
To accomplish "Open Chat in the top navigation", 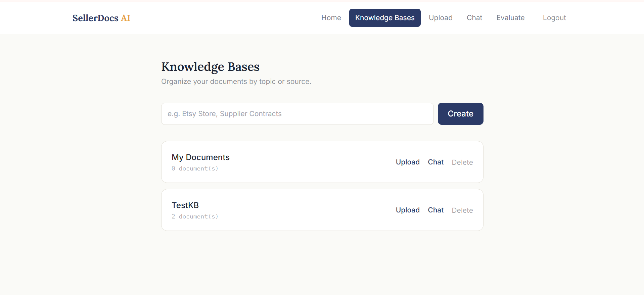I will (x=474, y=18).
